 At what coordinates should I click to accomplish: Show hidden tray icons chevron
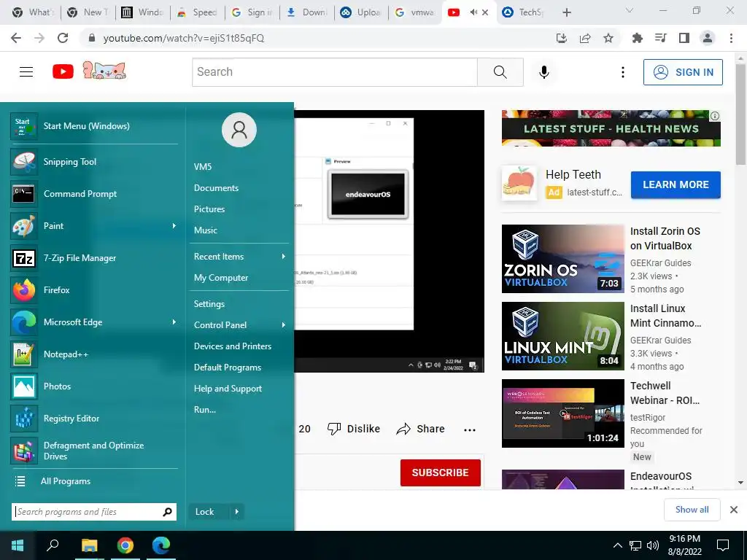coord(617,545)
